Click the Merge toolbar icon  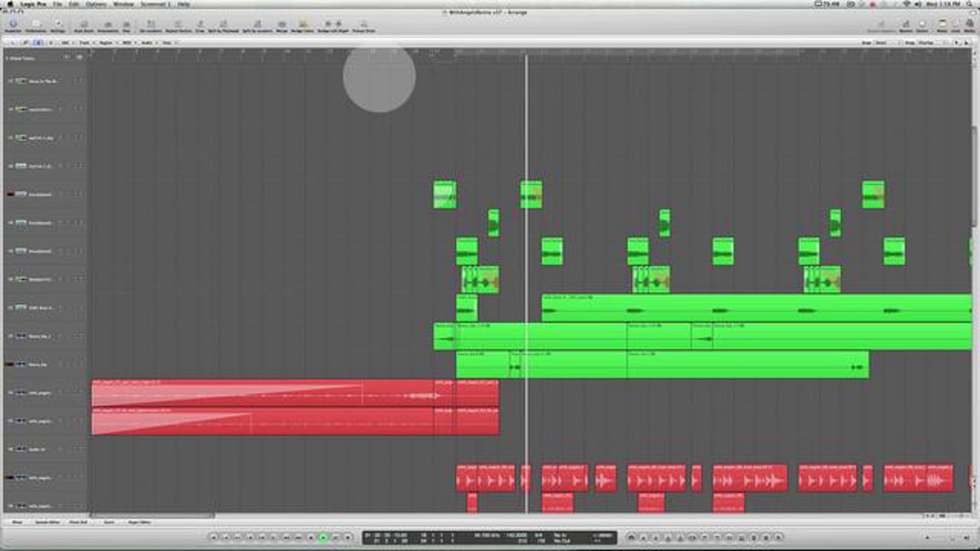click(x=282, y=25)
